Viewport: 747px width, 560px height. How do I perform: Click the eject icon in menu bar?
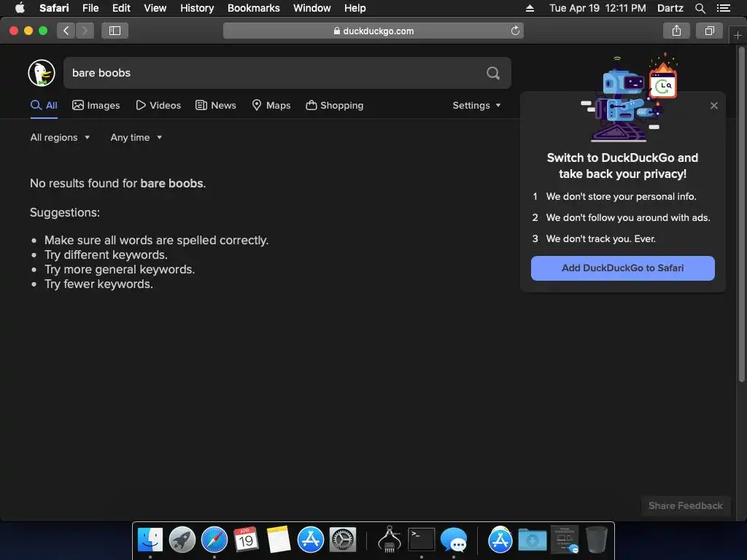(x=530, y=8)
